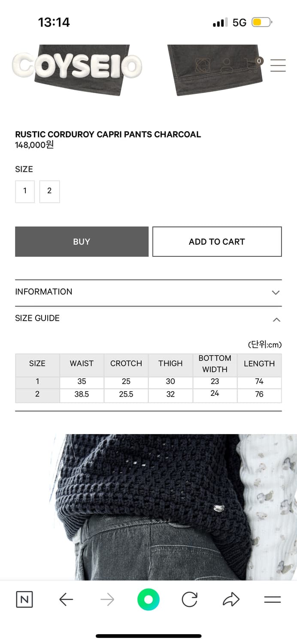The width and height of the screenshot is (297, 644).
Task: Tap the browser forward arrow
Action: (x=107, y=599)
